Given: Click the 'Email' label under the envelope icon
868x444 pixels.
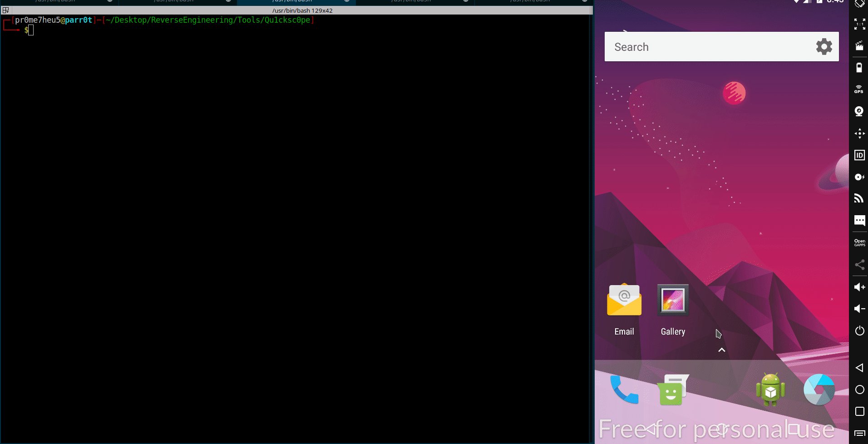Looking at the screenshot, I should pos(624,331).
